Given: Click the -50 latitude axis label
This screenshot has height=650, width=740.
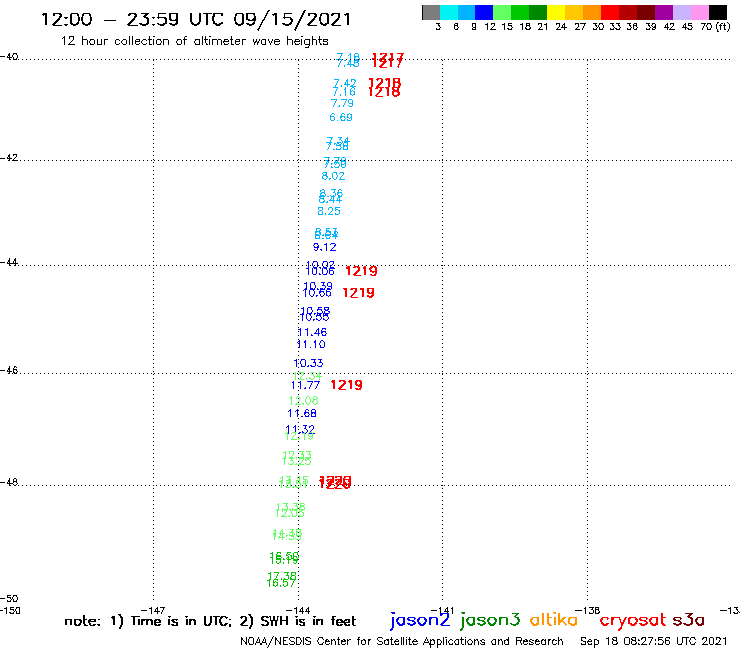Looking at the screenshot, I should coord(9,599).
